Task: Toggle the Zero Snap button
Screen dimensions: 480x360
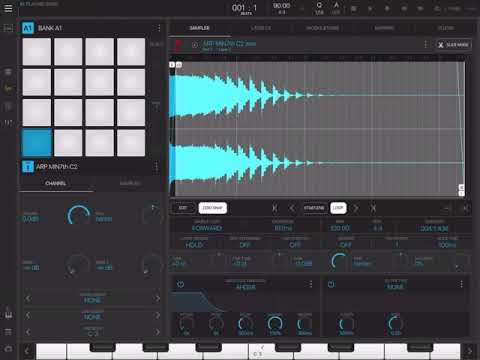Action: (x=213, y=208)
